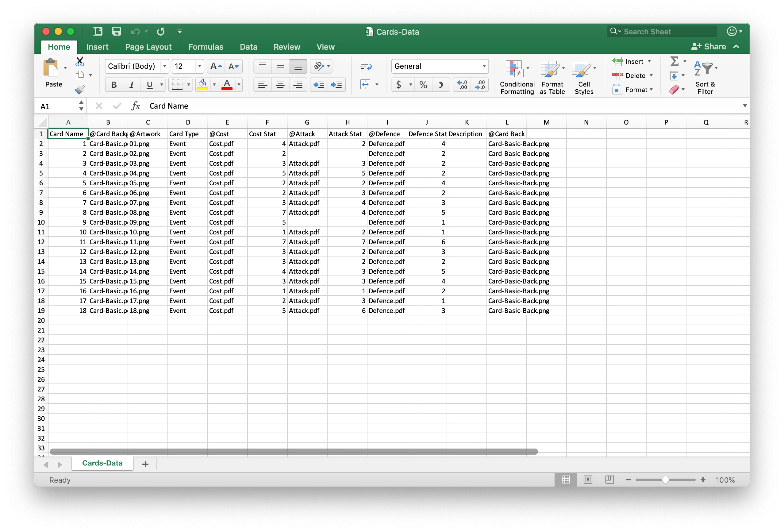Expand the General number format dropdown
The height and width of the screenshot is (532, 784).
pyautogui.click(x=484, y=66)
